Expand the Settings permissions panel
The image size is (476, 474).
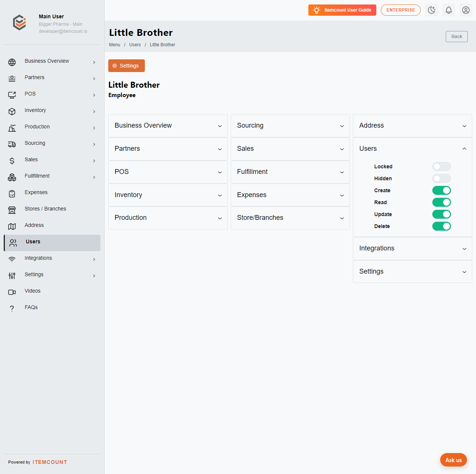(413, 272)
